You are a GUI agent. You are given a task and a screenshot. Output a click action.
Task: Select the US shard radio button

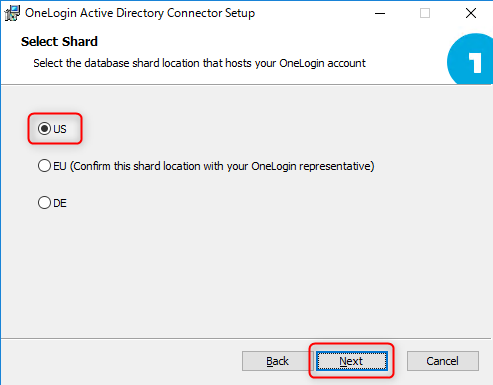pyautogui.click(x=44, y=129)
